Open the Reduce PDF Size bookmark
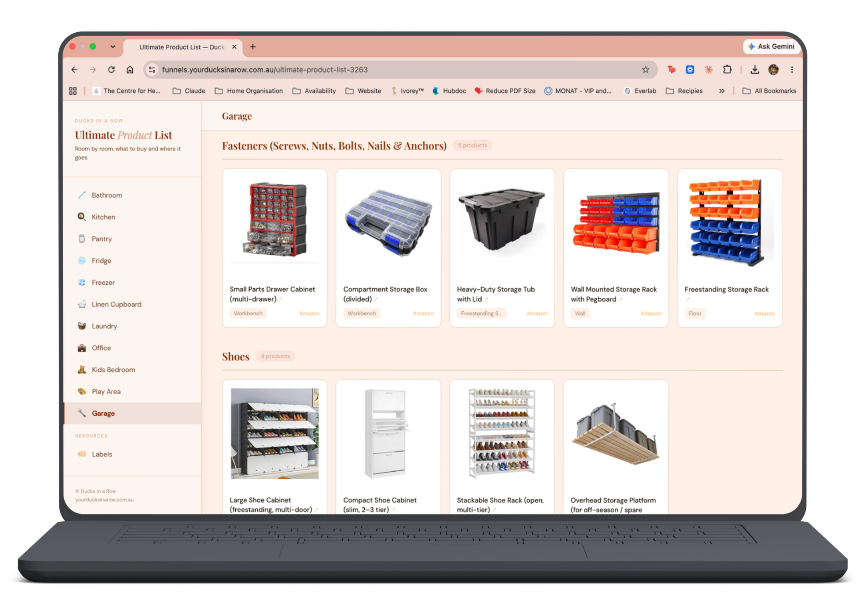866x616 pixels. tap(505, 91)
